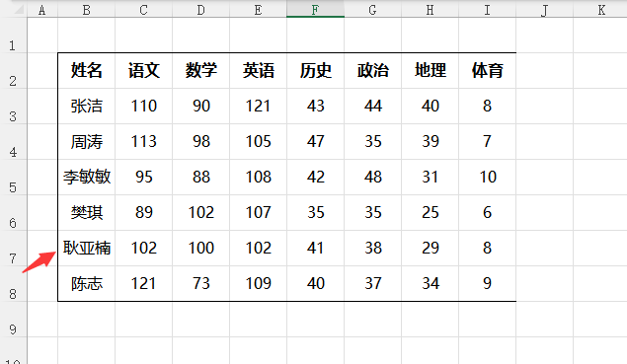Select column E header
This screenshot has height=364, width=627.
click(x=258, y=10)
